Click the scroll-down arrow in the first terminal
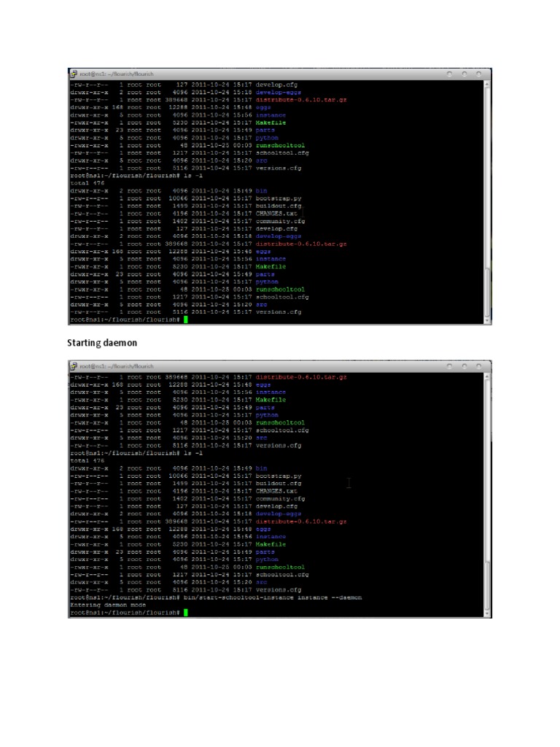 click(486, 321)
